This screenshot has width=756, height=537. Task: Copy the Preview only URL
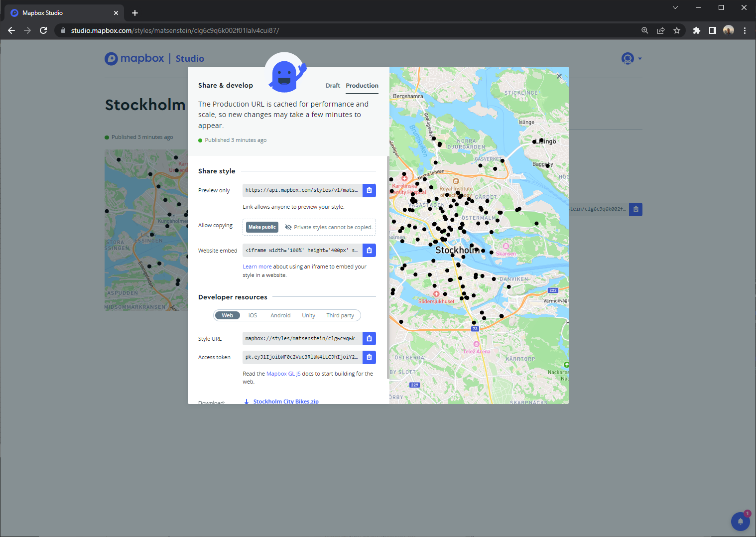(x=369, y=190)
